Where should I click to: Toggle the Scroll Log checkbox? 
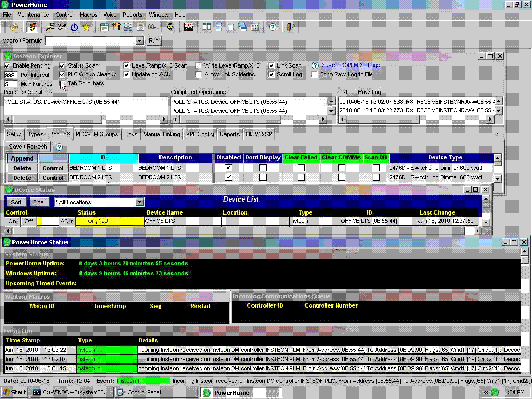[x=271, y=74]
